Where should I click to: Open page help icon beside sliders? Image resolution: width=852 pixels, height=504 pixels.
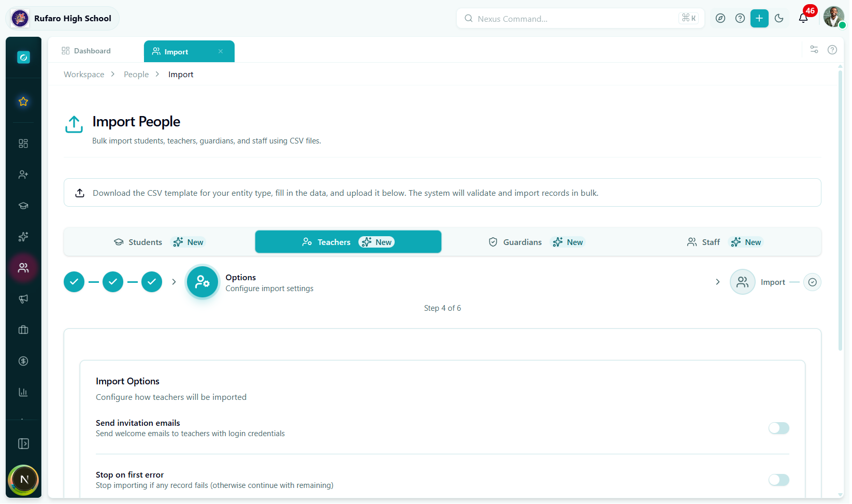click(x=832, y=50)
